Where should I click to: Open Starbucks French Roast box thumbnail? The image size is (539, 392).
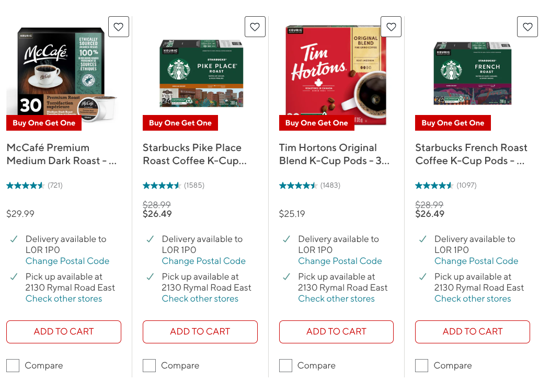pyautogui.click(x=473, y=73)
